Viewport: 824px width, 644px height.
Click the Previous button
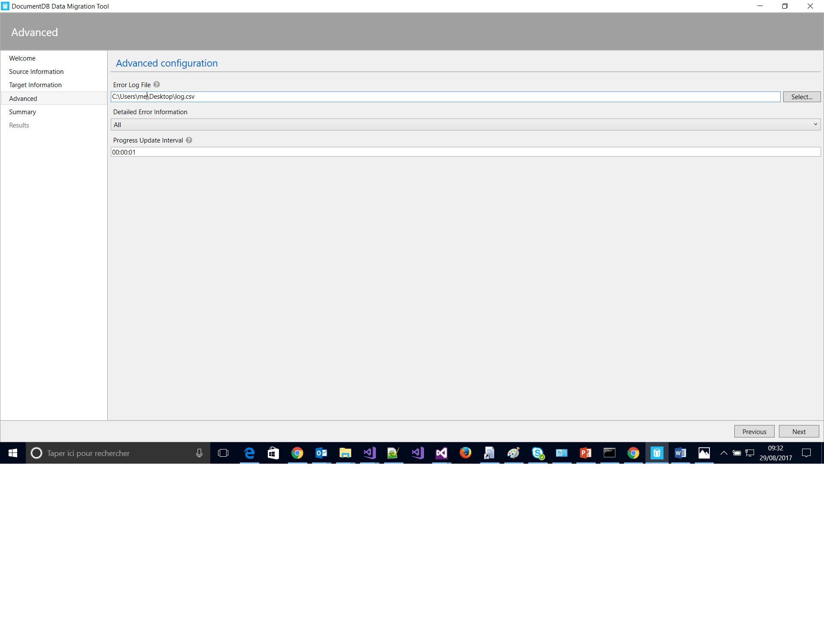point(754,431)
